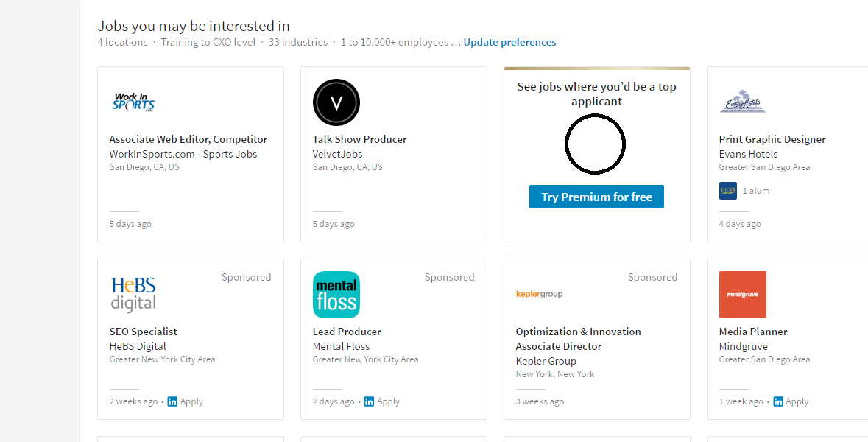Screen dimensions: 868x442
Task: Select the keplergroup logo
Action: (539, 294)
